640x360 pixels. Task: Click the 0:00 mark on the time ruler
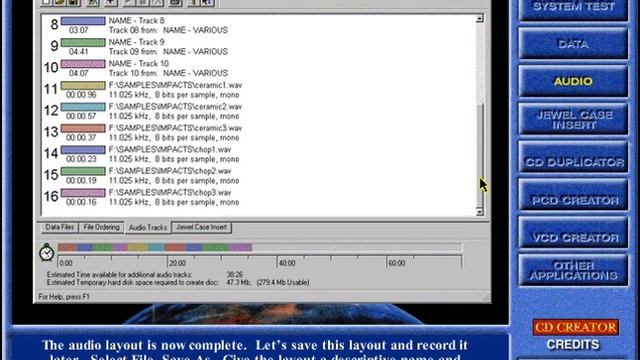(66, 263)
